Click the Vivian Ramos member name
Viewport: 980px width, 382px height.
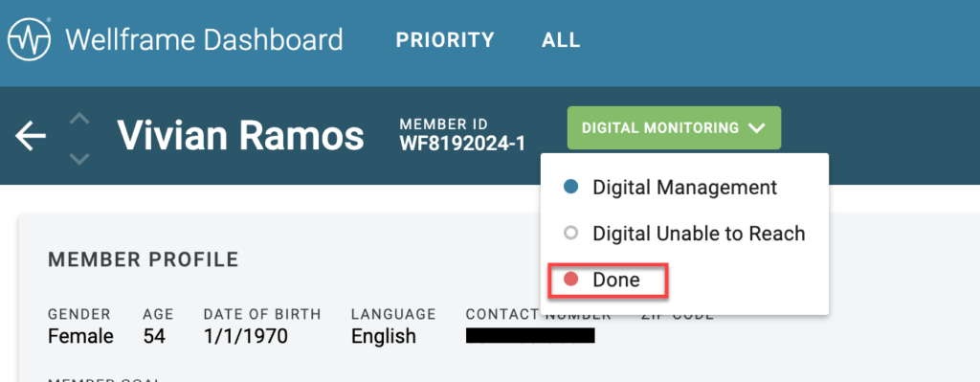click(x=240, y=135)
